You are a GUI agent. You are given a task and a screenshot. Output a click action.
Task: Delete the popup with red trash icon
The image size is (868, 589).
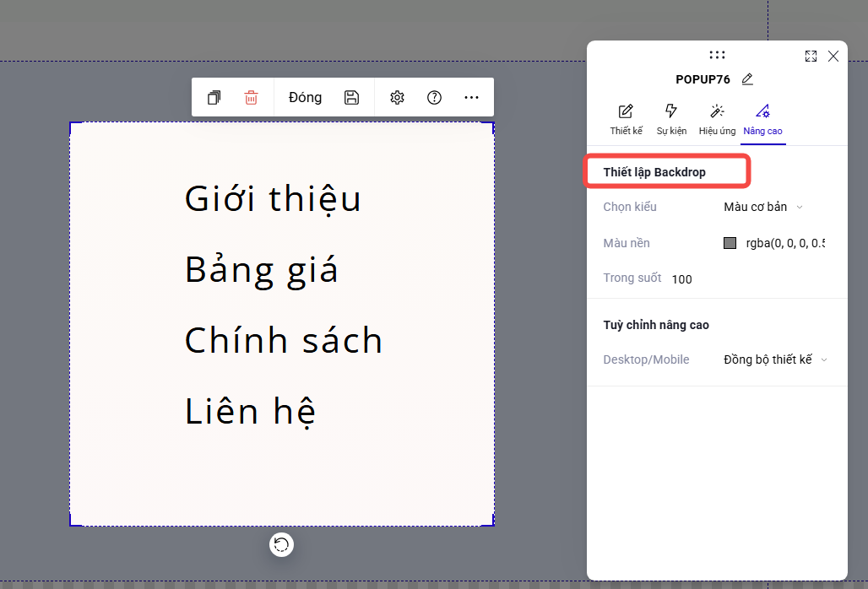(252, 97)
